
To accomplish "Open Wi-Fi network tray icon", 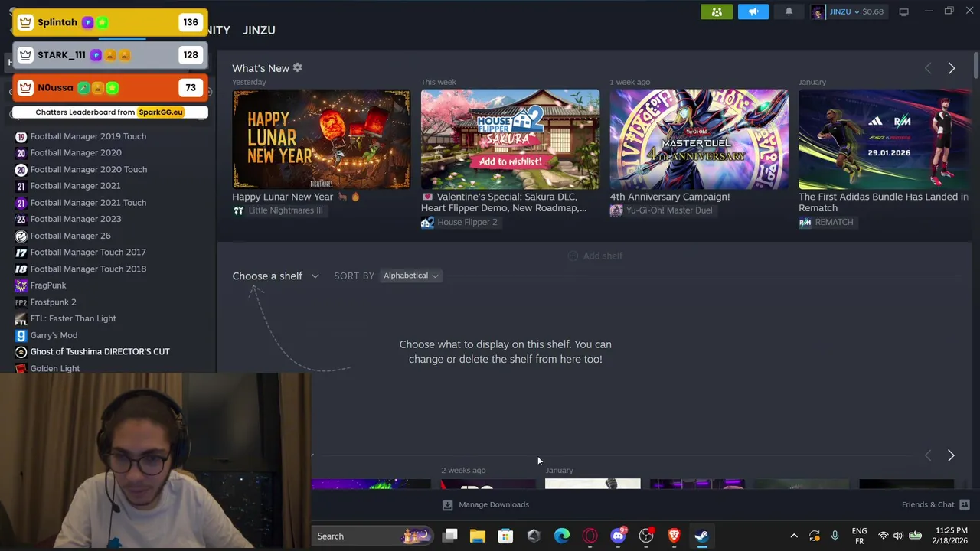I will tap(884, 536).
